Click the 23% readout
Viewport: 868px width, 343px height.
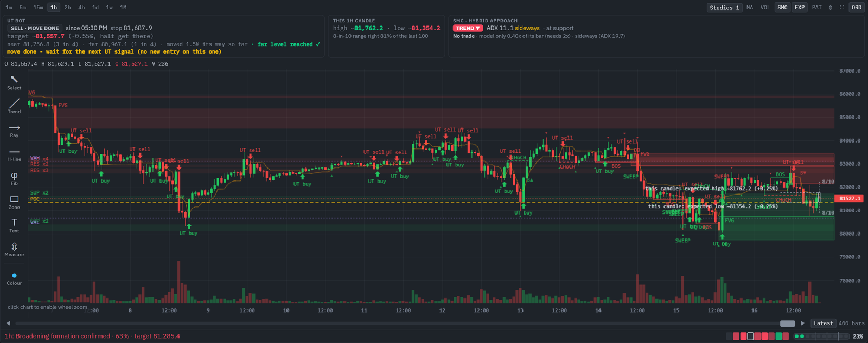[x=858, y=336]
